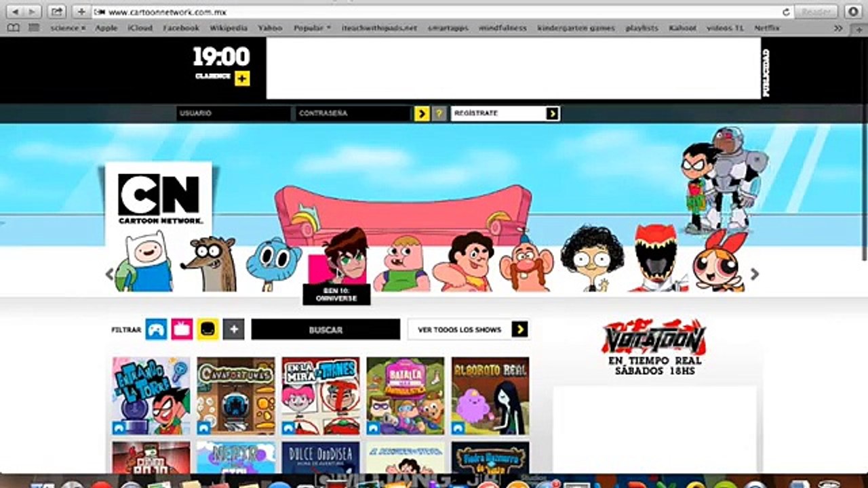Click the Safari share button
Viewport: 868px width, 488px height.
pyautogui.click(x=57, y=12)
